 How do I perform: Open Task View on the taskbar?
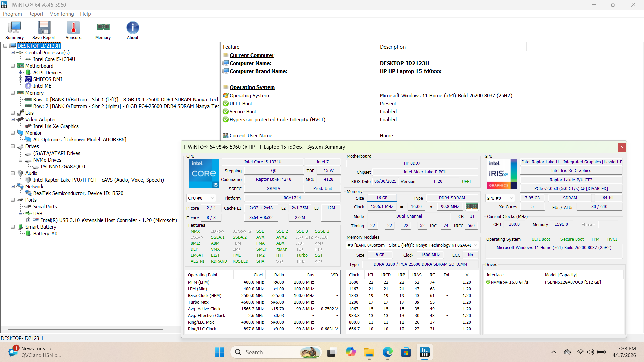pyautogui.click(x=332, y=352)
